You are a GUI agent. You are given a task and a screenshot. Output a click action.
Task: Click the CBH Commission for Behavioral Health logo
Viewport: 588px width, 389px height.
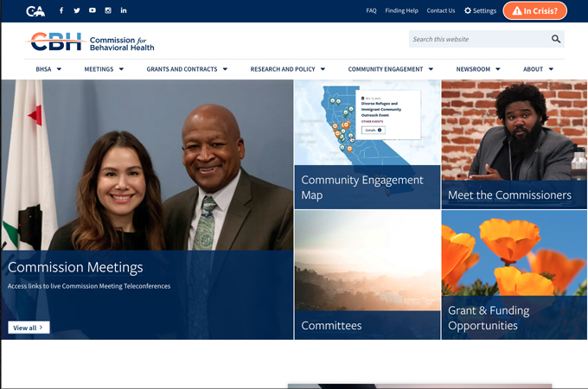point(90,41)
